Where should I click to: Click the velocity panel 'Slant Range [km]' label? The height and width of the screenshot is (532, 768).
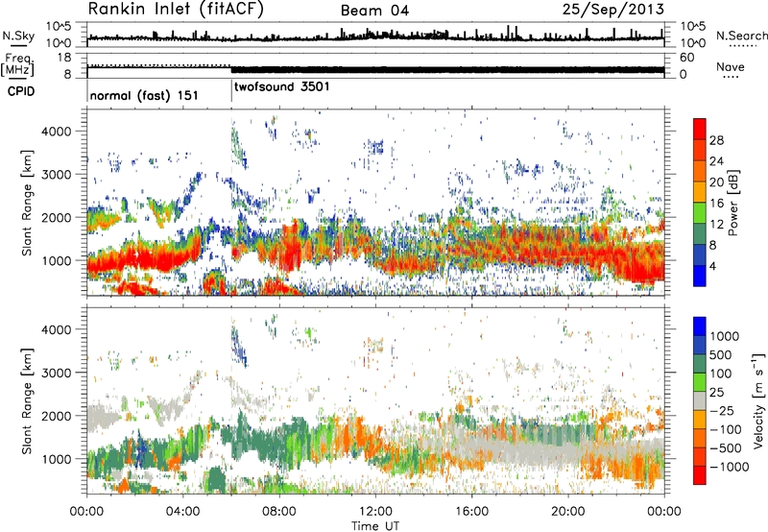pos(27,400)
